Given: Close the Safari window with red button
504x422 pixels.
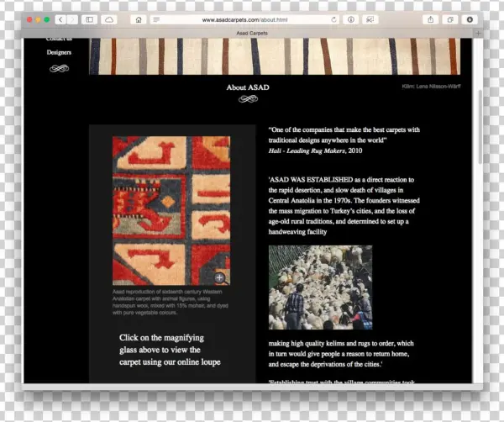Looking at the screenshot, I should pyautogui.click(x=29, y=19).
